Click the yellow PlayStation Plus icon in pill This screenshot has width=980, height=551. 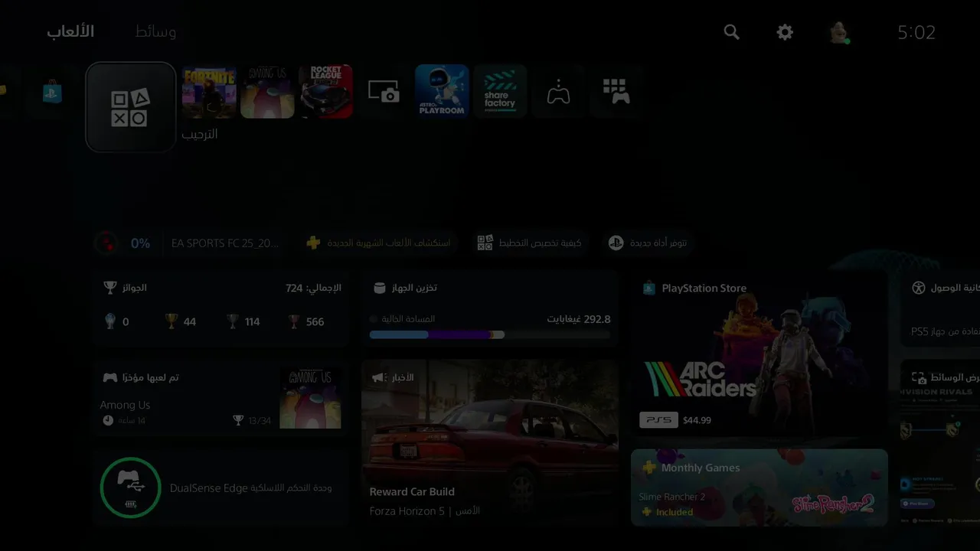coord(313,243)
